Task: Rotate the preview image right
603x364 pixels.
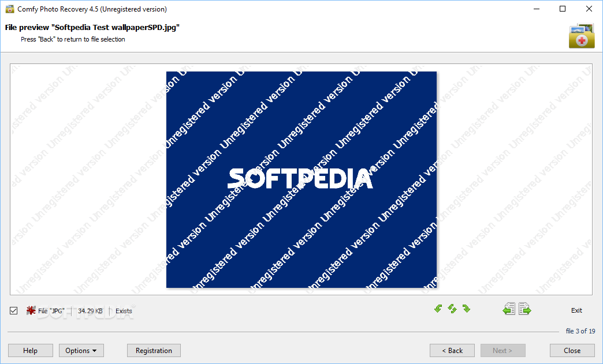Action: [x=467, y=309]
